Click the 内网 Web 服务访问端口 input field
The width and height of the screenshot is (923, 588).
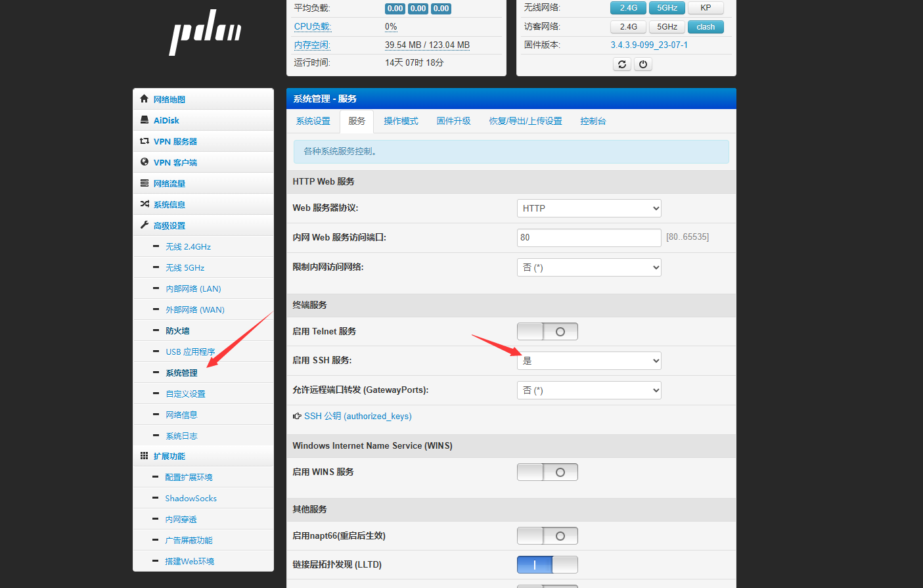click(x=589, y=238)
